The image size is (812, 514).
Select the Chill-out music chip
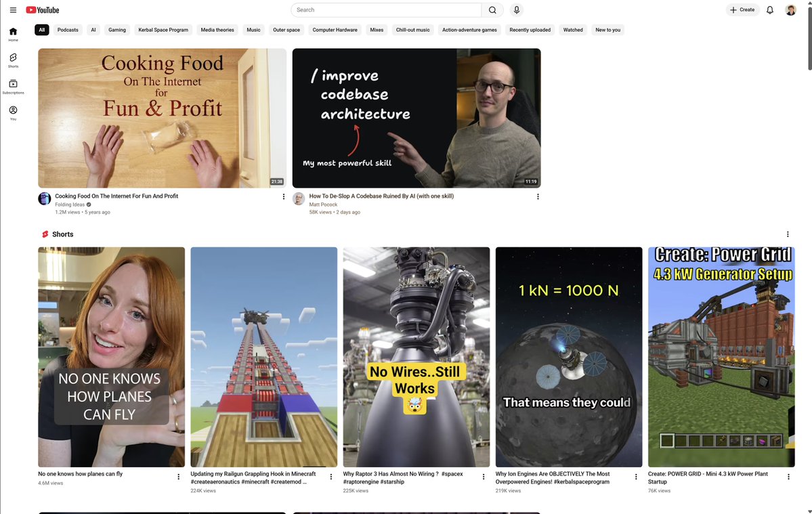pyautogui.click(x=412, y=30)
